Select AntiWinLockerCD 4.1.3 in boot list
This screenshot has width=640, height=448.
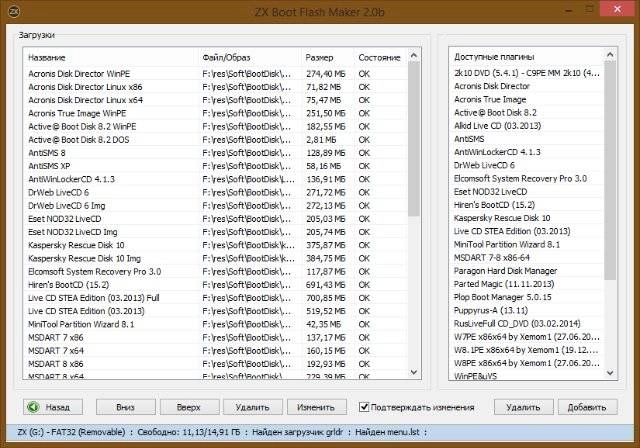[216, 179]
